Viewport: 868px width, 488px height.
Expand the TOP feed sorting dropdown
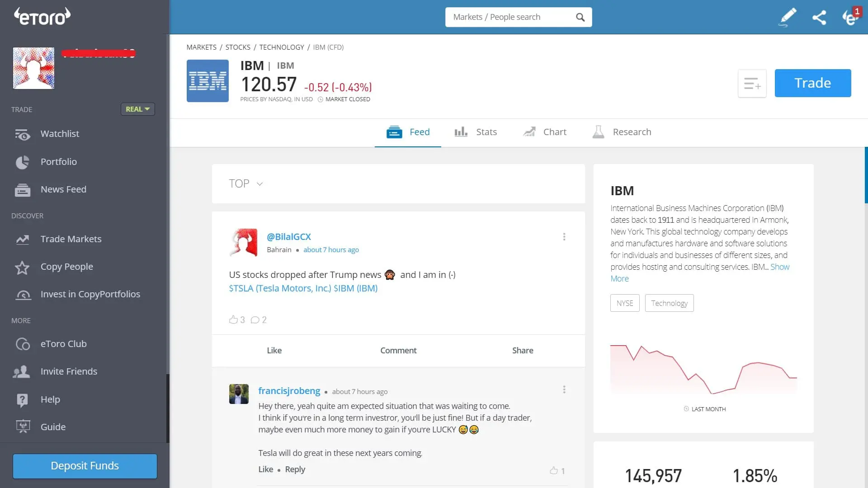(246, 183)
